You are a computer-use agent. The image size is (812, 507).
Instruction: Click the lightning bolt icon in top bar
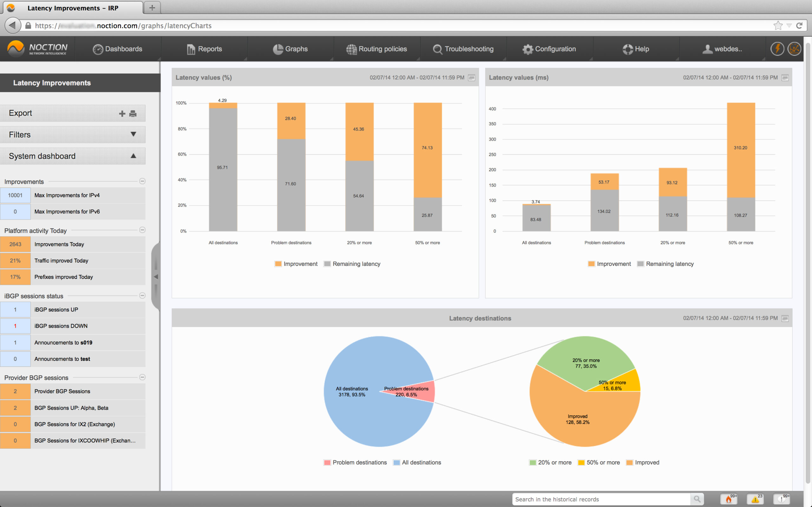[x=777, y=49]
